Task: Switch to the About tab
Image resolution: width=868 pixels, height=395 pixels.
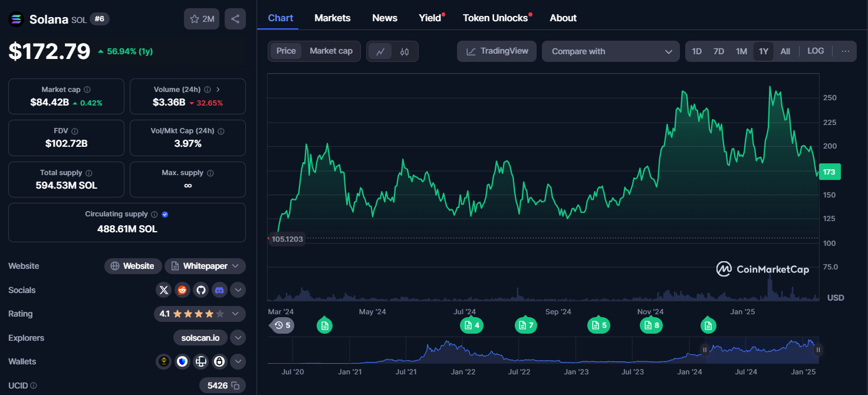Action: tap(563, 18)
